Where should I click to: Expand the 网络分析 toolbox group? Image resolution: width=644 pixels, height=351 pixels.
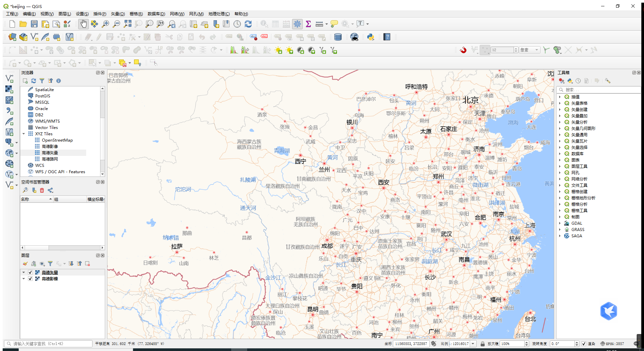pos(560,179)
